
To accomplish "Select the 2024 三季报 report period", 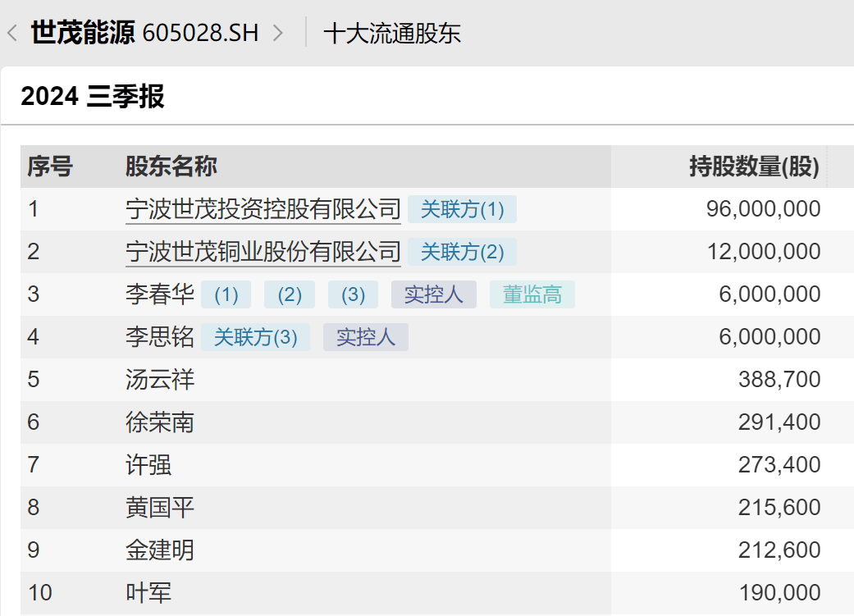I will tap(93, 96).
